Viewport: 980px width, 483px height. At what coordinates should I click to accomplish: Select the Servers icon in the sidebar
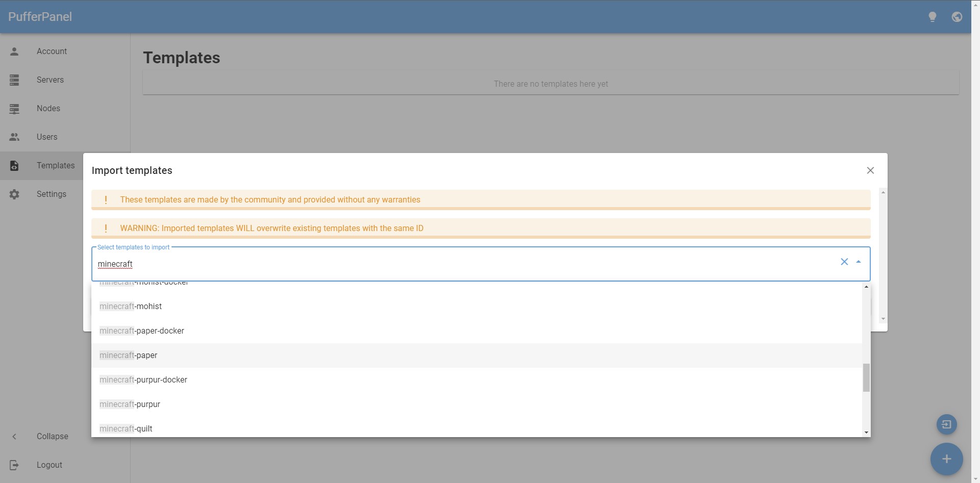point(14,80)
